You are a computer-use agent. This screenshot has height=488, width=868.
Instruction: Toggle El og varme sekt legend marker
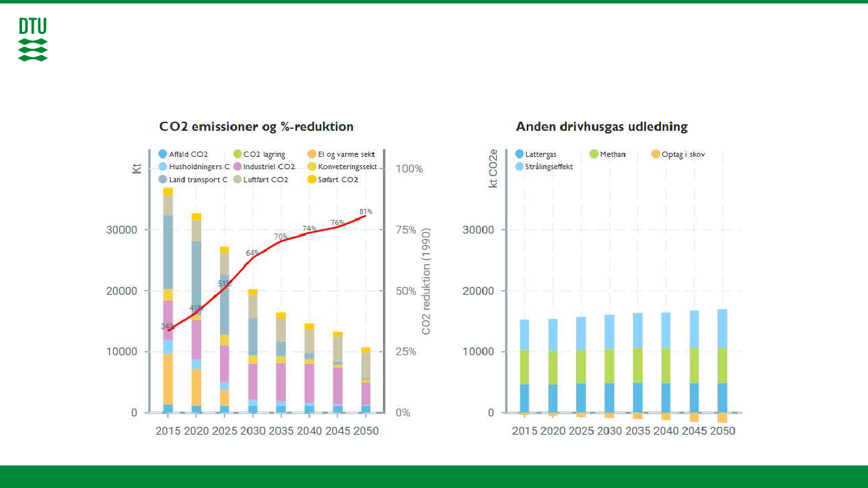click(312, 154)
